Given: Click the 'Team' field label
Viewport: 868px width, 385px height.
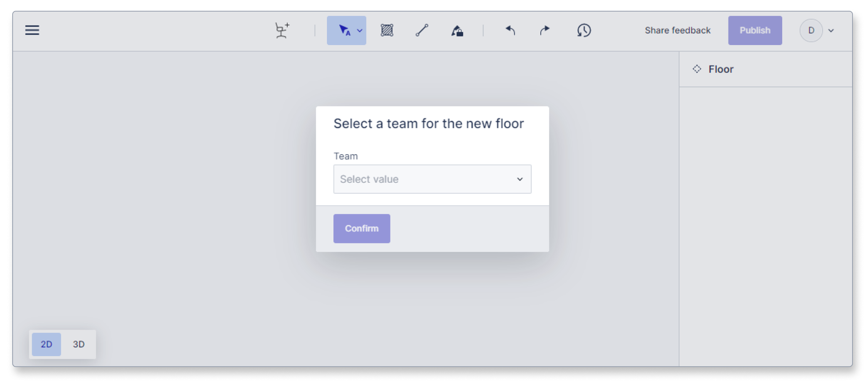Looking at the screenshot, I should (345, 156).
